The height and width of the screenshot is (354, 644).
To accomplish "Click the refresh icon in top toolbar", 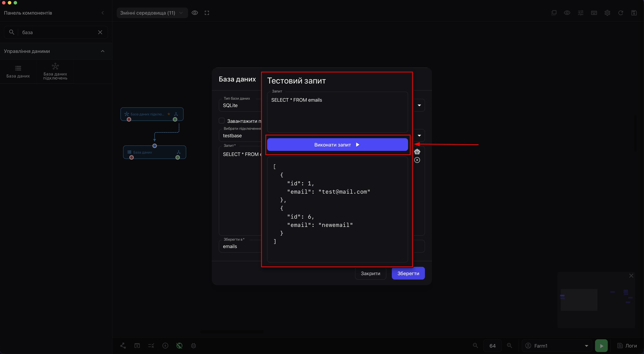I will pyautogui.click(x=621, y=13).
